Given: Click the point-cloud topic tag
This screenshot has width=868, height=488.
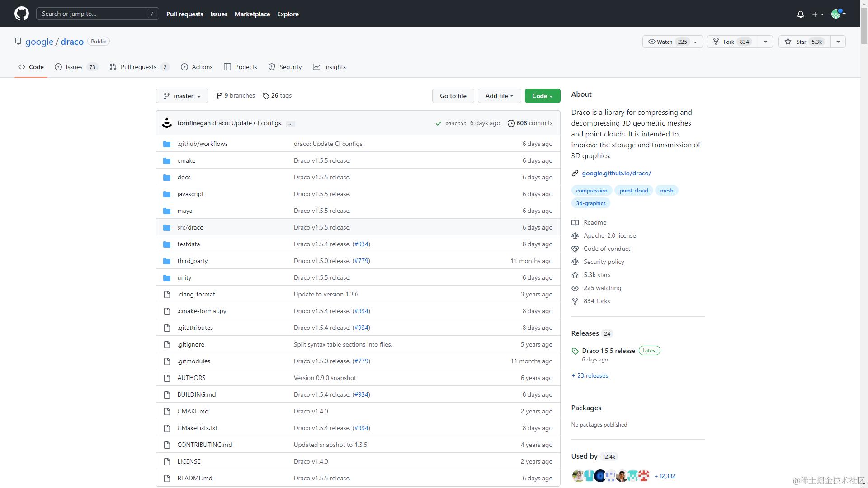Looking at the screenshot, I should (633, 191).
